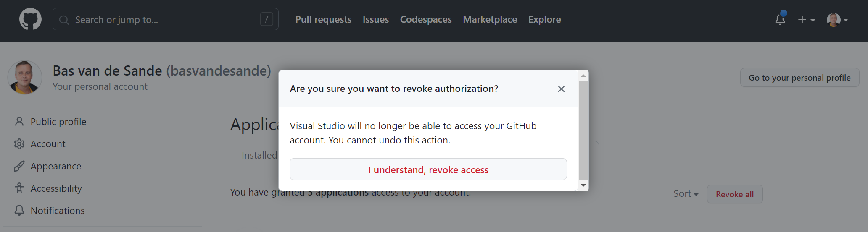Screen dimensions: 868x232
Task: Click the Accessibility figure icon
Action: tap(19, 188)
